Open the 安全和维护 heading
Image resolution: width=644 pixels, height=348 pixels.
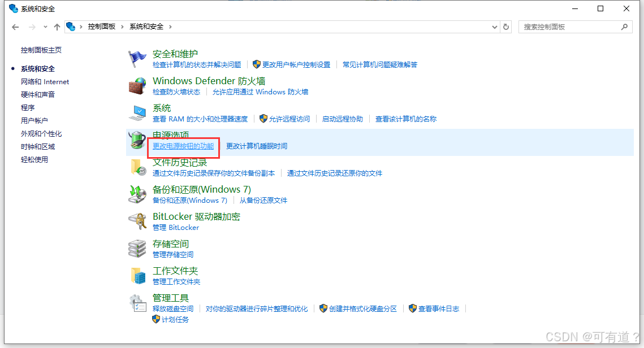175,54
